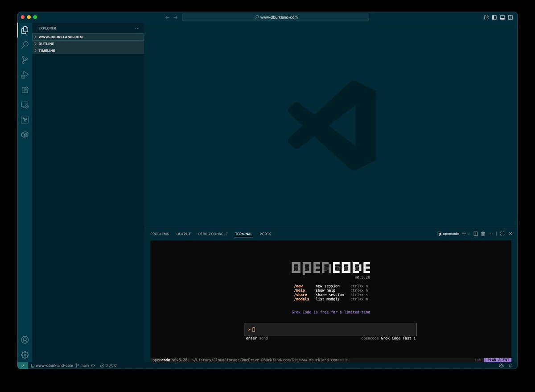535x392 pixels.
Task: Open the DEBUG CONSOLE tab
Action: tap(213, 234)
